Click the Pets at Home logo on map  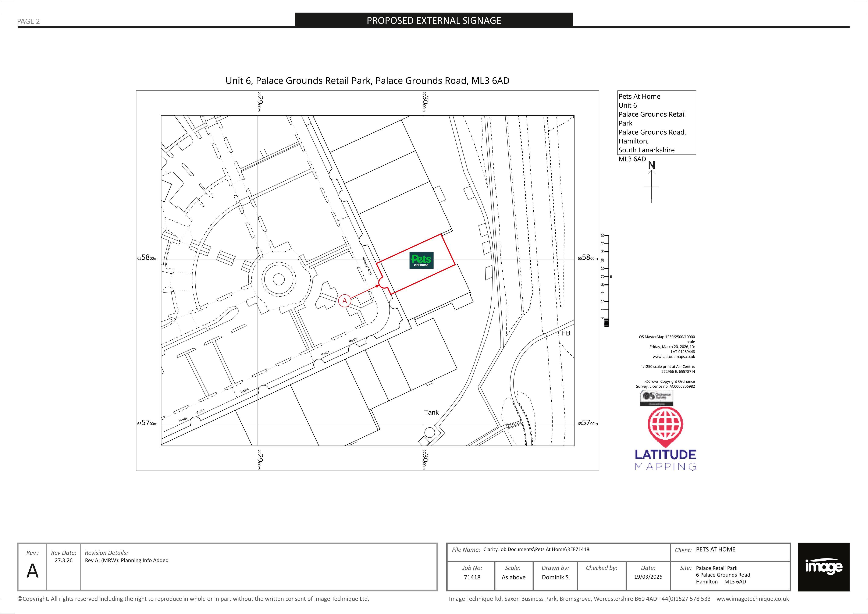pyautogui.click(x=421, y=260)
